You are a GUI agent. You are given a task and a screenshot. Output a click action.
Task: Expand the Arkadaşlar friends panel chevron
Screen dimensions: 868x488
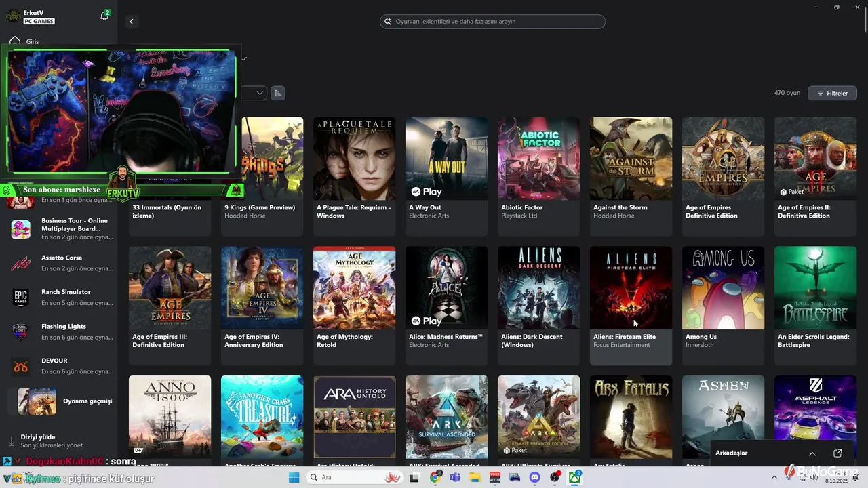812,453
